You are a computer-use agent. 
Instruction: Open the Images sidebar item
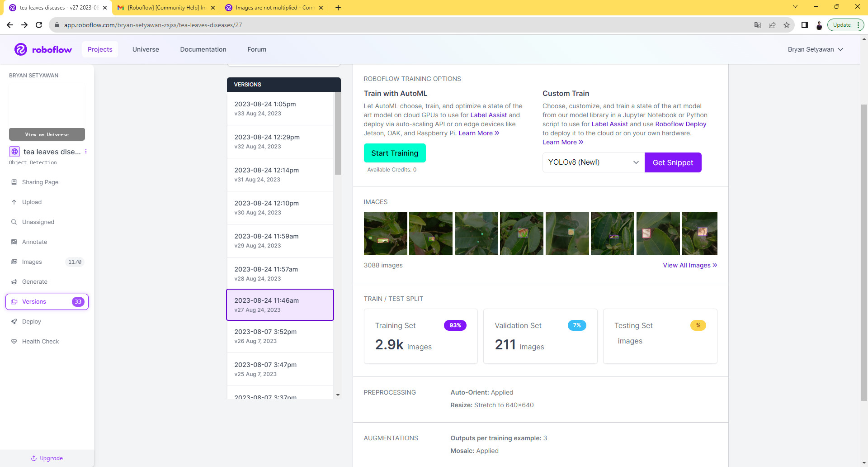pos(32,262)
